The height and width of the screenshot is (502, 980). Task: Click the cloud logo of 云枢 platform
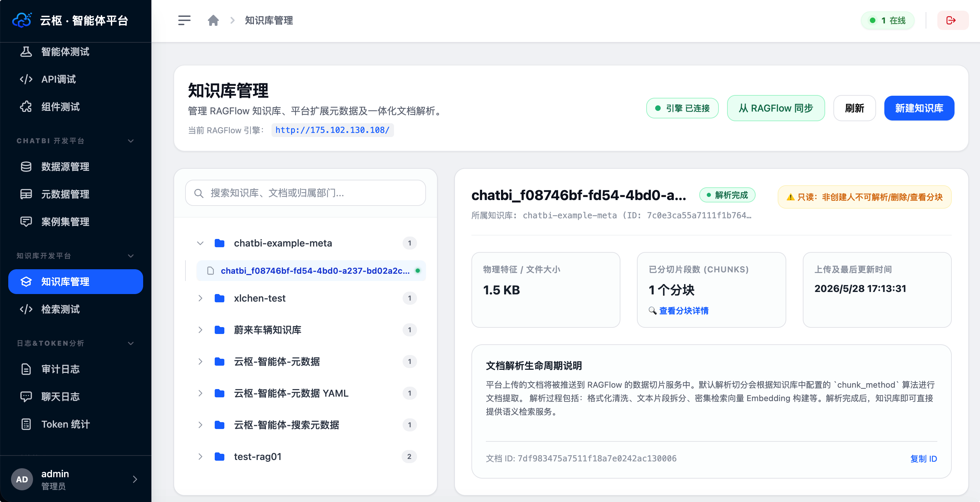(x=22, y=20)
